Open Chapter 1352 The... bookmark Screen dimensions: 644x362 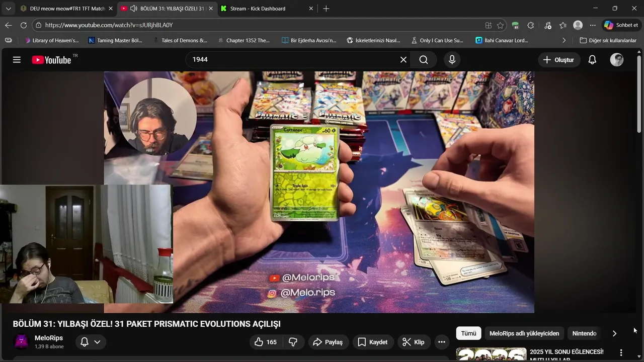(x=244, y=40)
